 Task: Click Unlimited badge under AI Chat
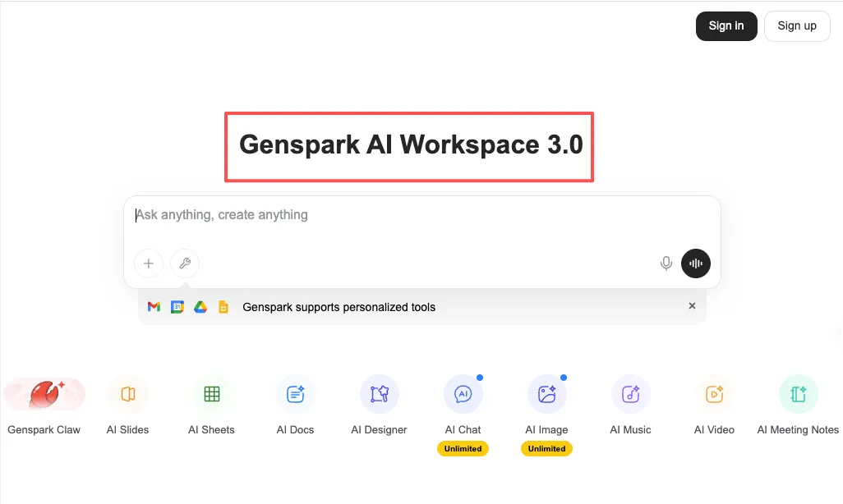463,449
